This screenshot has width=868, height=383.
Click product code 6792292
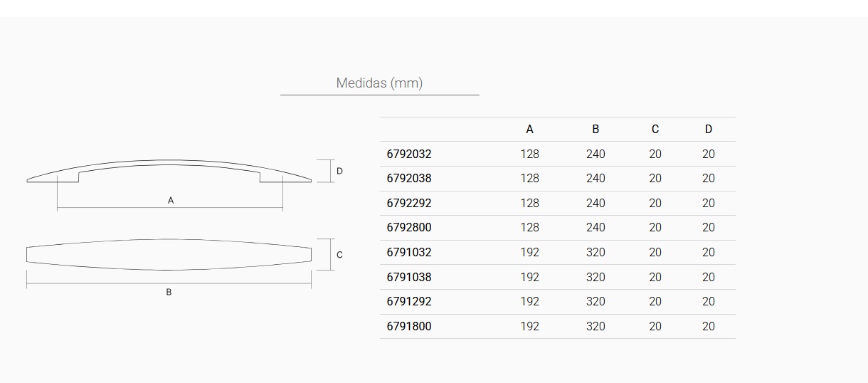pyautogui.click(x=409, y=203)
